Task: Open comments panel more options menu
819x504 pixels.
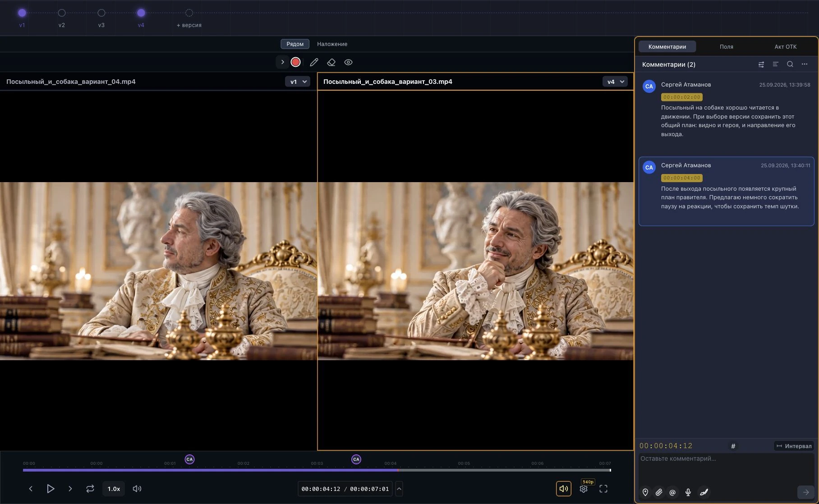Action: pyautogui.click(x=805, y=64)
